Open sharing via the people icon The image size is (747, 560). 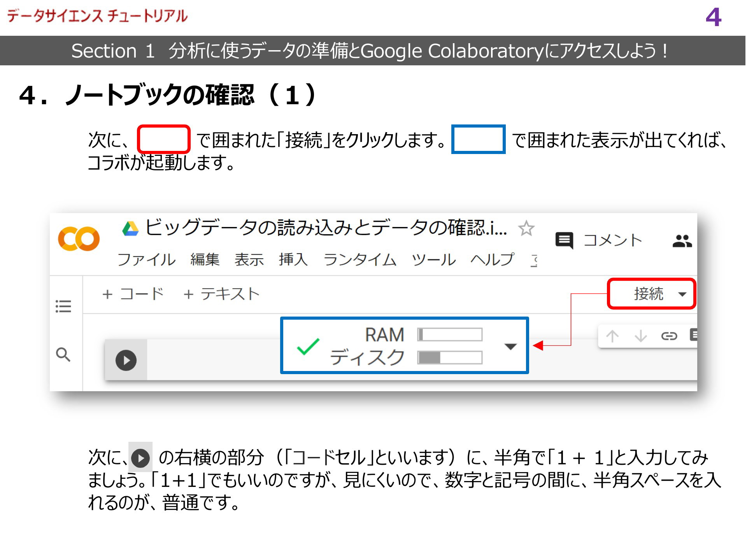pos(682,241)
